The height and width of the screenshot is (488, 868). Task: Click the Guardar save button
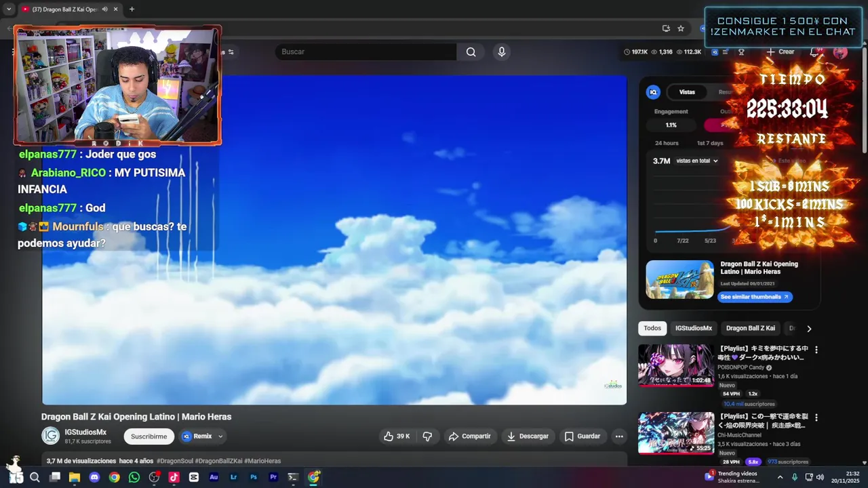tap(583, 436)
